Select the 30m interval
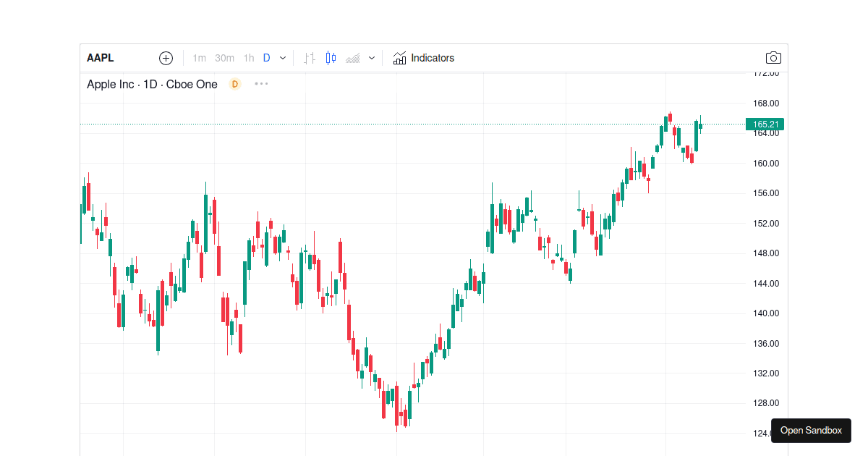 click(x=224, y=58)
